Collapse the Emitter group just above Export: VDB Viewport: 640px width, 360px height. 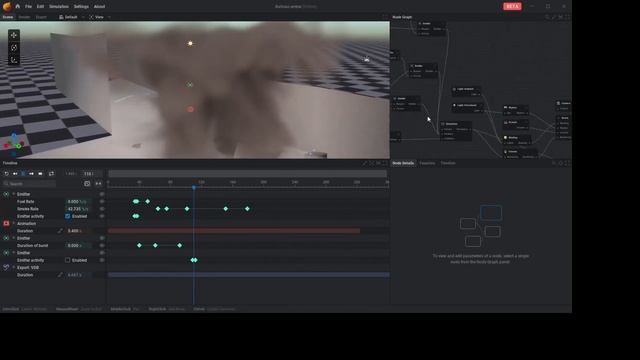13,253
